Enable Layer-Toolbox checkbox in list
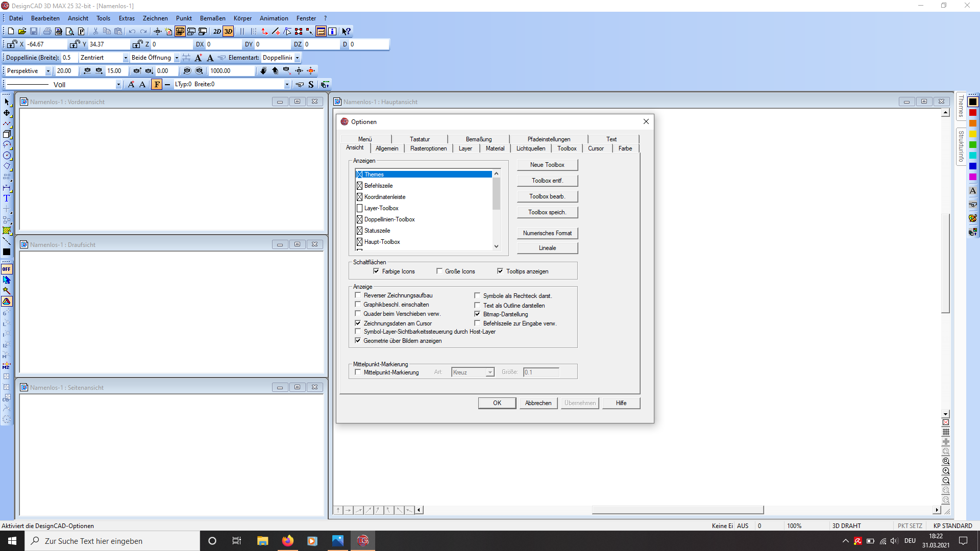The width and height of the screenshot is (980, 551). coord(359,208)
